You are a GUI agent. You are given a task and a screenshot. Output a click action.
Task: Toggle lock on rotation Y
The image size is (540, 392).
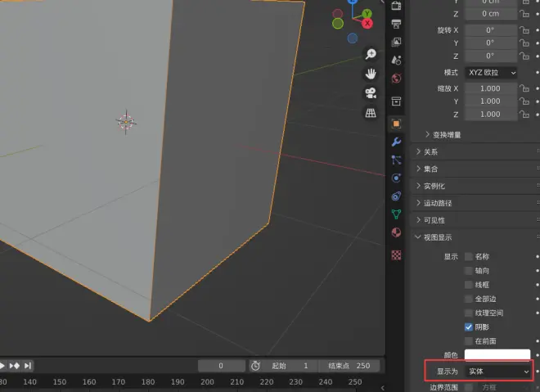click(x=524, y=43)
